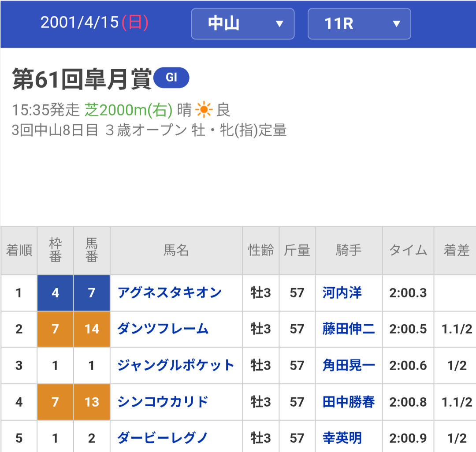Screen dimensions: 476x452
Task: Click the sunny weather icon
Action: click(x=204, y=110)
